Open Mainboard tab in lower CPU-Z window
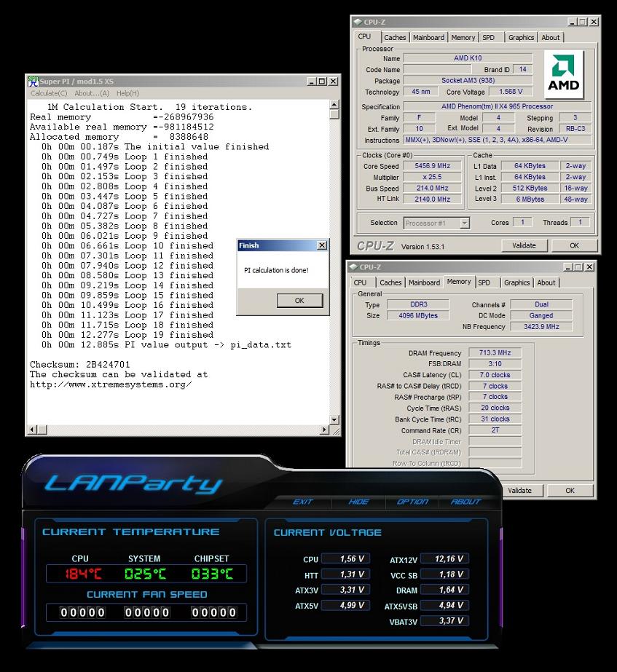Image resolution: width=617 pixels, height=672 pixels. coord(424,282)
